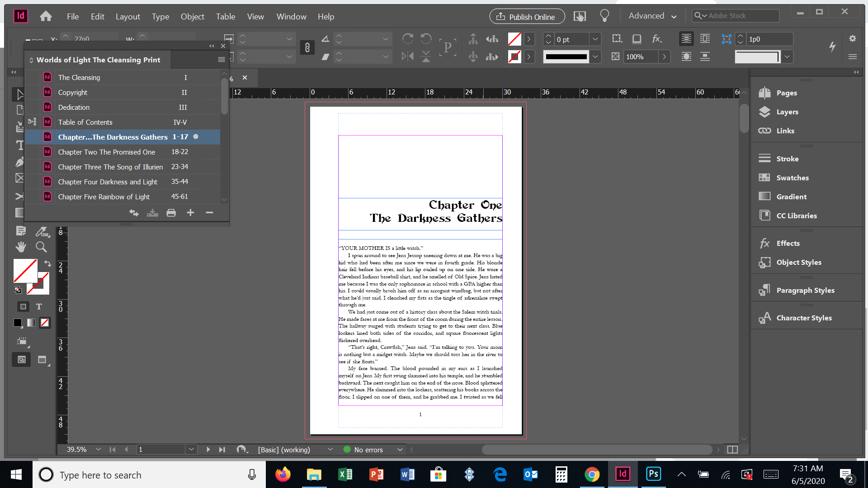Screen dimensions: 868x488
Task: Open the Swatches panel
Action: [793, 178]
